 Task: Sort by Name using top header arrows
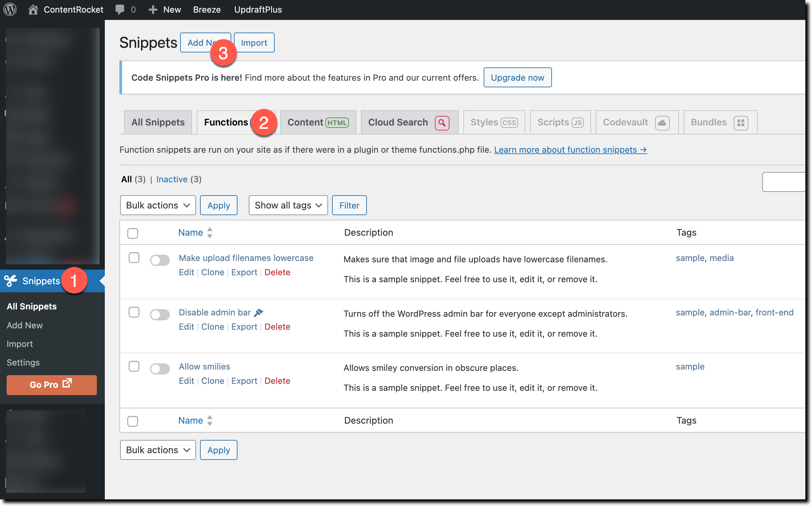210,233
